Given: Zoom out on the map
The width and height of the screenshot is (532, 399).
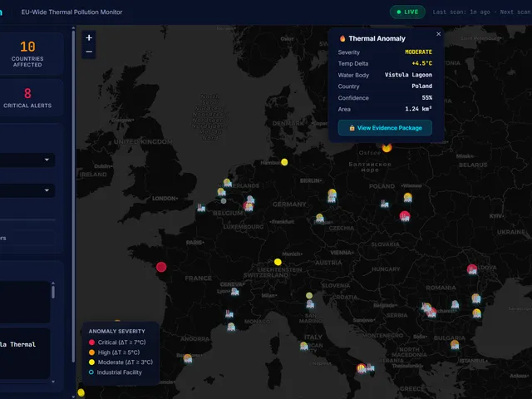Looking at the screenshot, I should (89, 52).
